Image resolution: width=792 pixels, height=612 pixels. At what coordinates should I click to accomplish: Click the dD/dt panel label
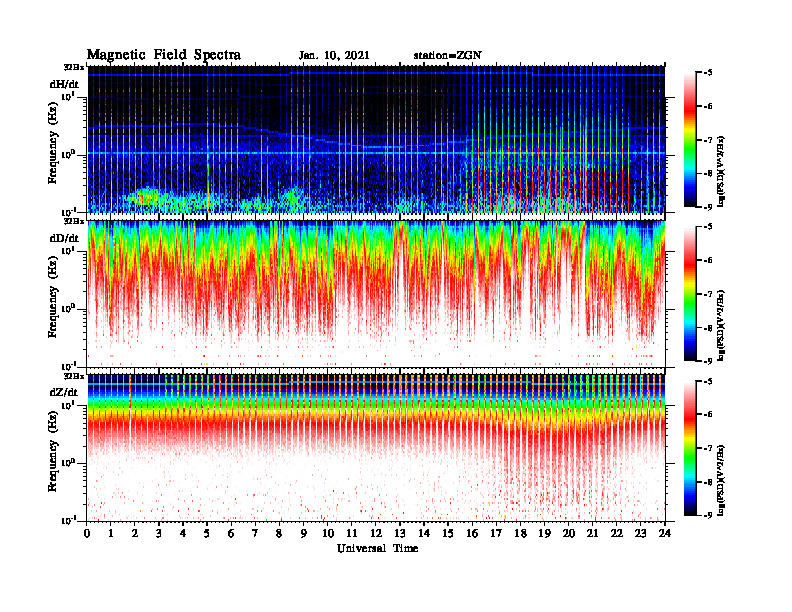pyautogui.click(x=64, y=238)
